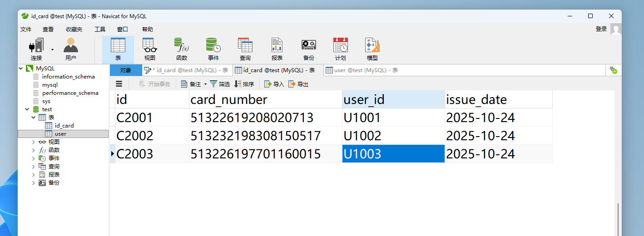Open the Memo (备注) dropdown arrow

pos(205,84)
